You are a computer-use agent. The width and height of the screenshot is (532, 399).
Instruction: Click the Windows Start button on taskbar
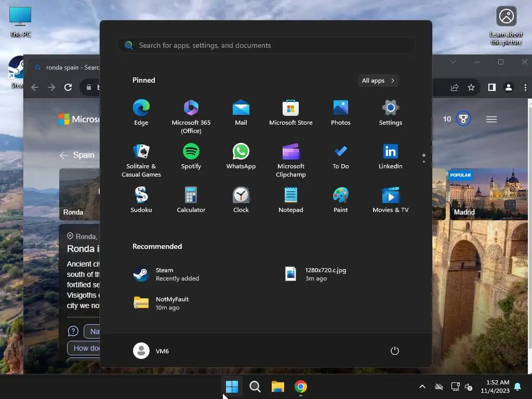[x=232, y=387]
